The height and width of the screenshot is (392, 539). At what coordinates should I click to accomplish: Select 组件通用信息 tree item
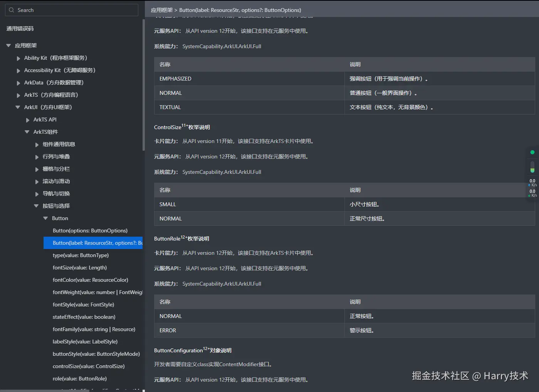coord(59,144)
